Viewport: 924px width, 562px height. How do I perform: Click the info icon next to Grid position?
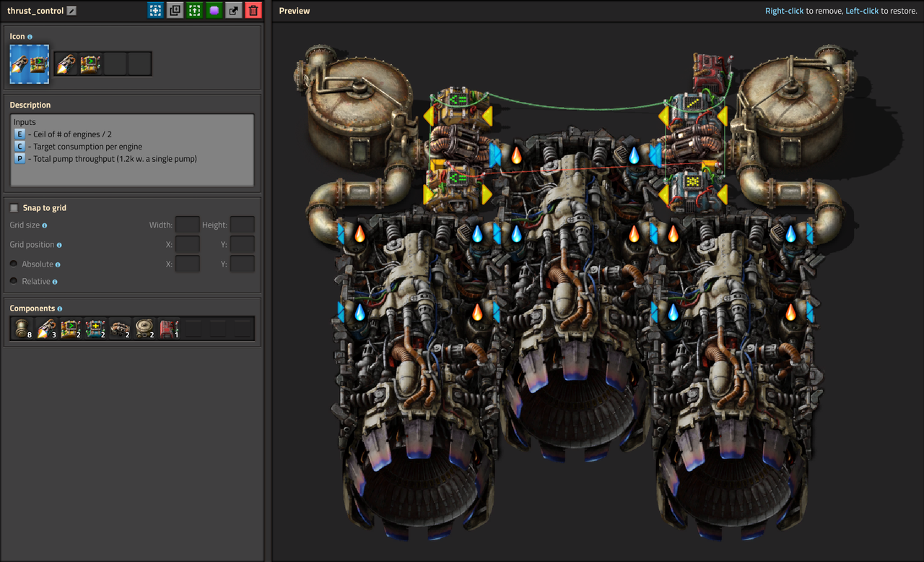pos(59,246)
